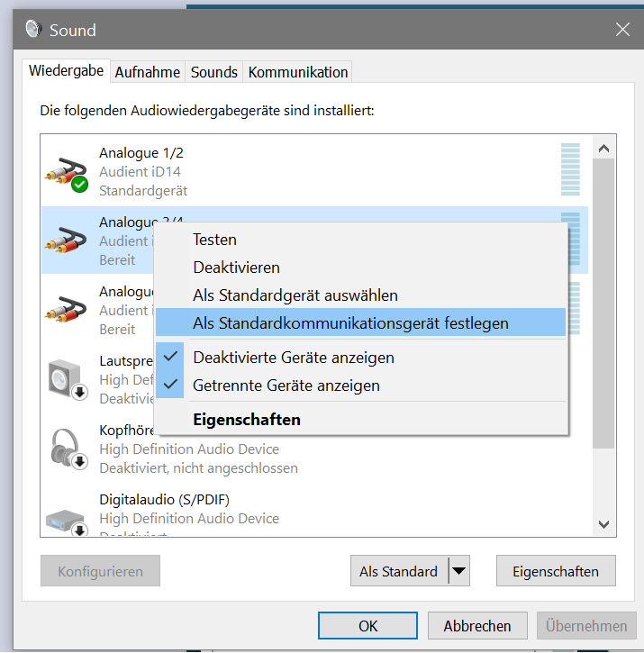
Task: Open the Kommunikation tab
Action: (x=298, y=72)
